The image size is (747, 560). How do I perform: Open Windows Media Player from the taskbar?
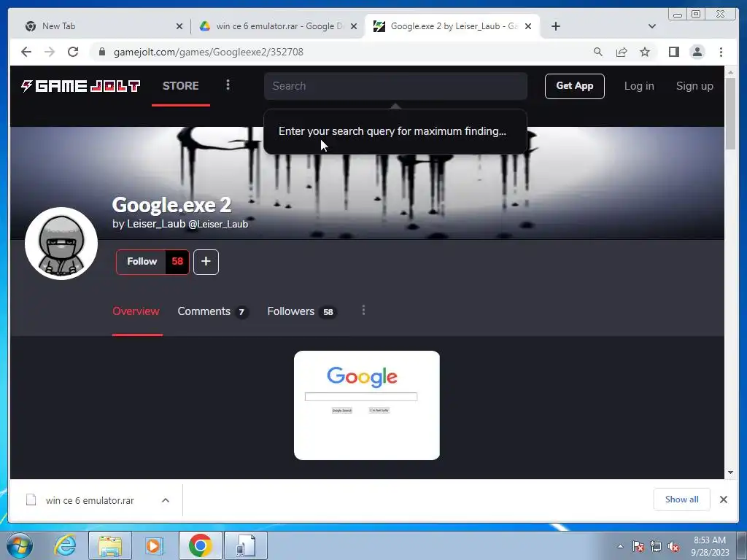153,545
